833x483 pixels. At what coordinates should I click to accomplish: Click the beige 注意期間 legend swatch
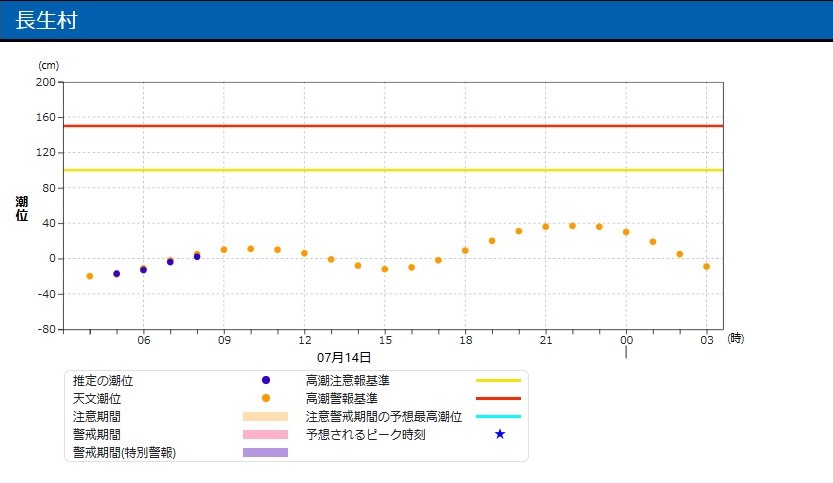pos(265,416)
